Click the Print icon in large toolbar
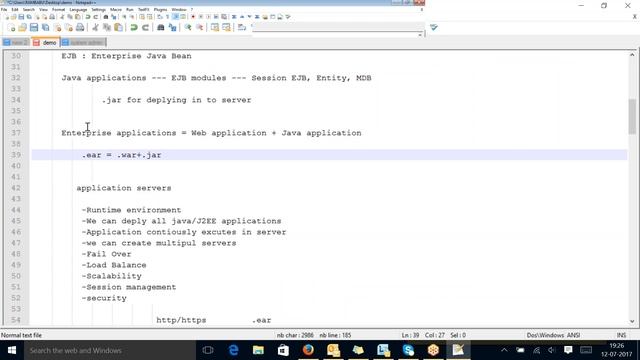 click(80, 28)
